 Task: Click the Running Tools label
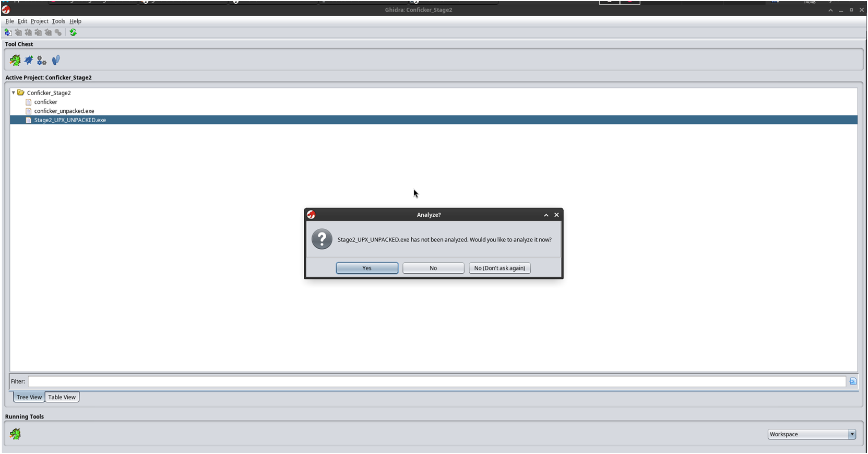click(24, 416)
